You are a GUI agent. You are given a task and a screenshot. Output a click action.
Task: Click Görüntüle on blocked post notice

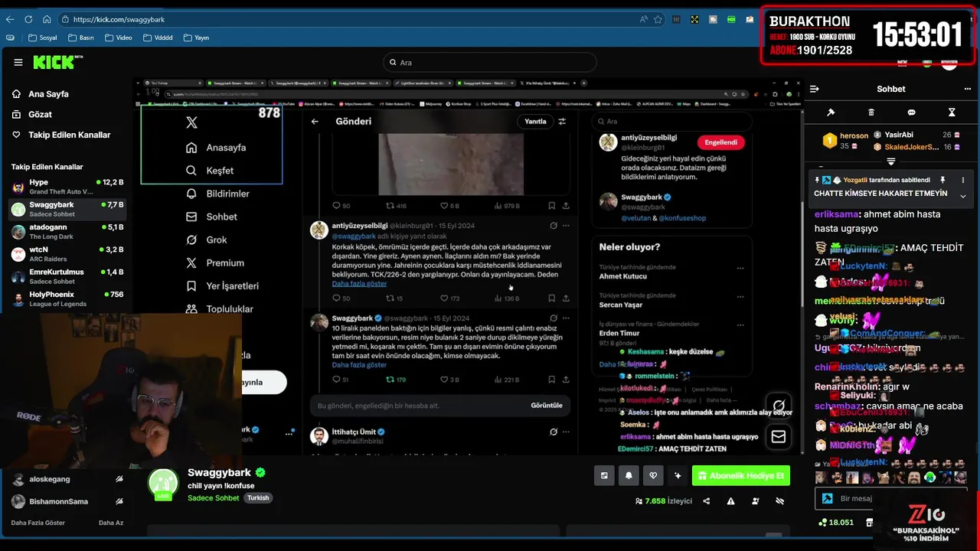[546, 406]
